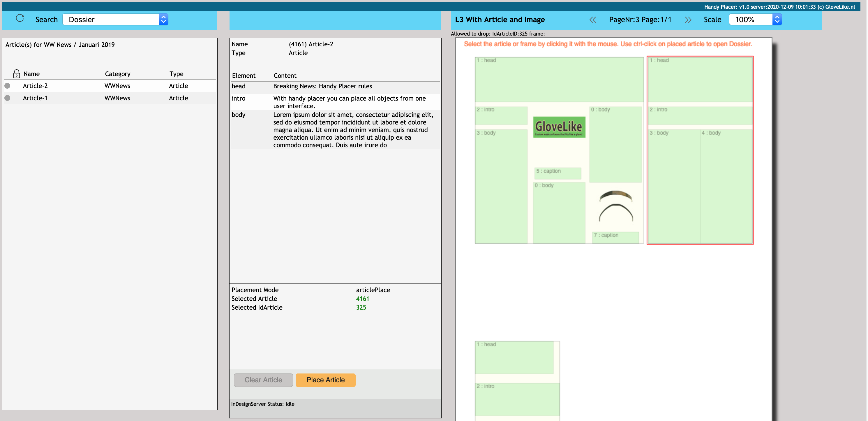Select the Article-2 row in list
Viewport: 868px width, 421px height.
[x=35, y=86]
